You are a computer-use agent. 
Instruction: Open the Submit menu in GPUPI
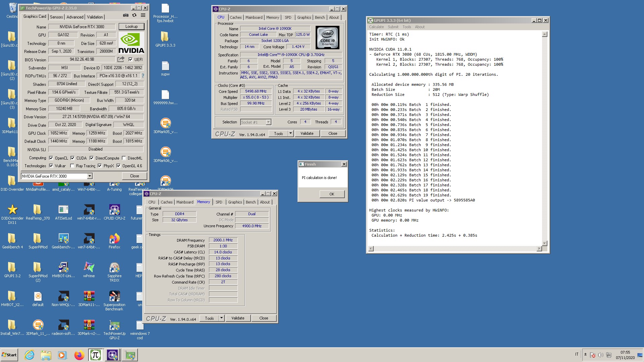tap(393, 27)
